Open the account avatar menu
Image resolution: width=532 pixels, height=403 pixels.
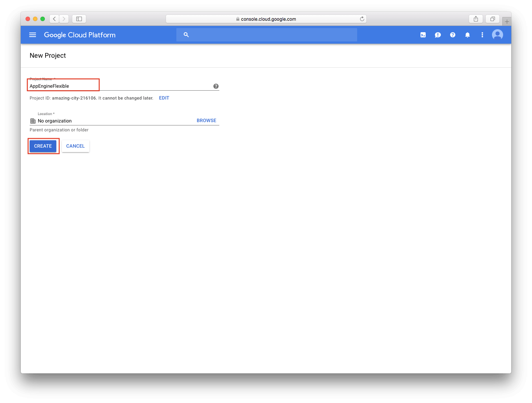tap(497, 34)
